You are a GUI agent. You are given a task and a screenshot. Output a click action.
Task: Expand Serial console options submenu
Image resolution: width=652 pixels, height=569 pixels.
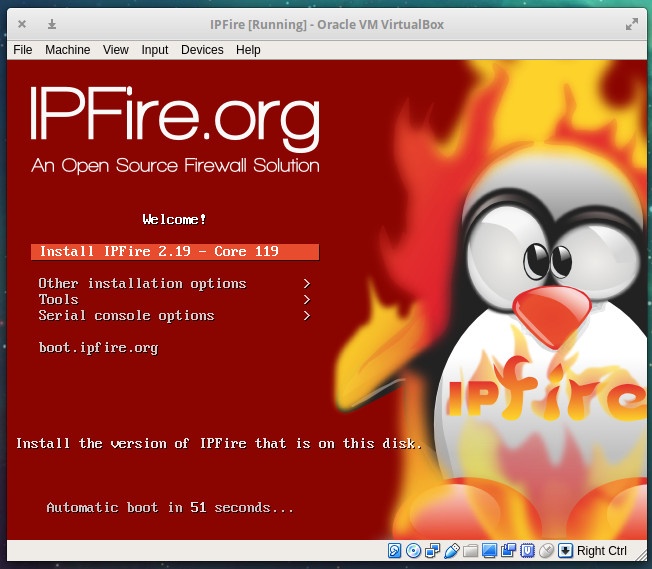pos(126,316)
